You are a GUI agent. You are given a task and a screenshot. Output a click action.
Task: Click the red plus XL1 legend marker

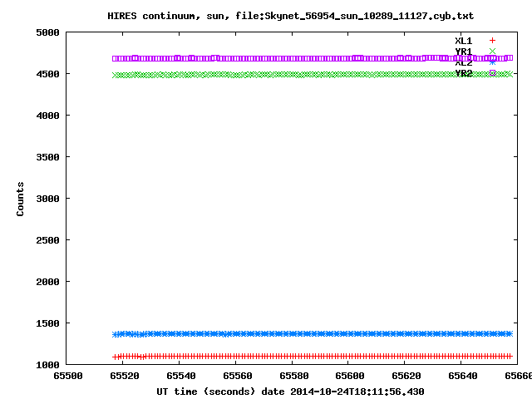[x=492, y=41]
